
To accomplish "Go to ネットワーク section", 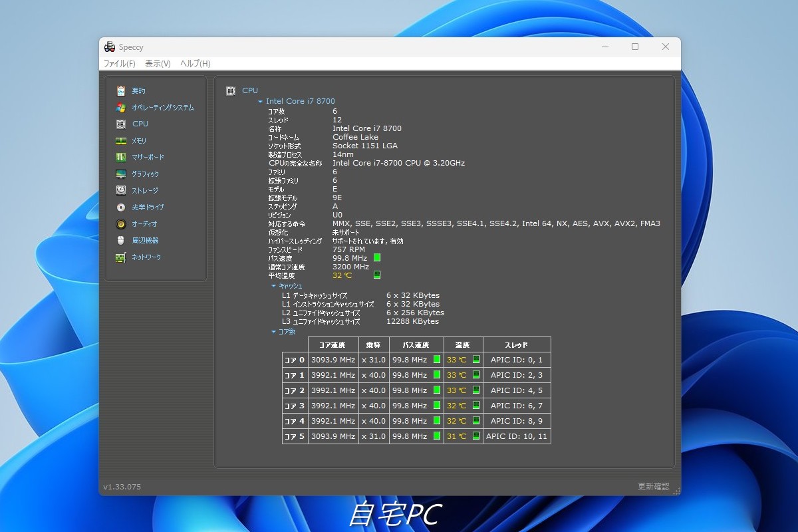I will (x=146, y=257).
